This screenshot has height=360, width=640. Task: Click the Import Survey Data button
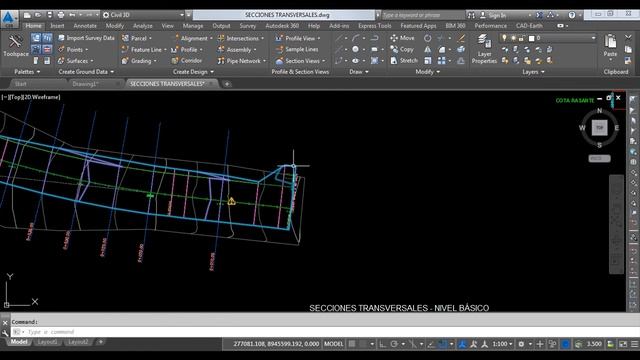(86, 38)
